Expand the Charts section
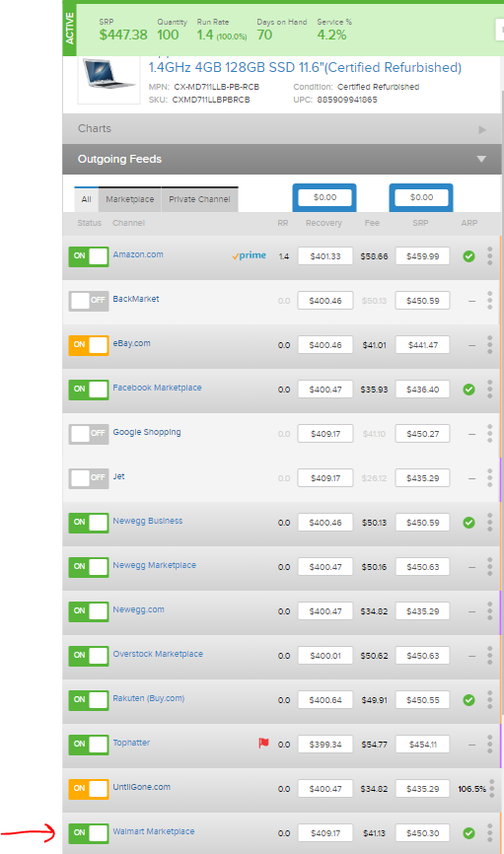This screenshot has height=854, width=504. [282, 129]
